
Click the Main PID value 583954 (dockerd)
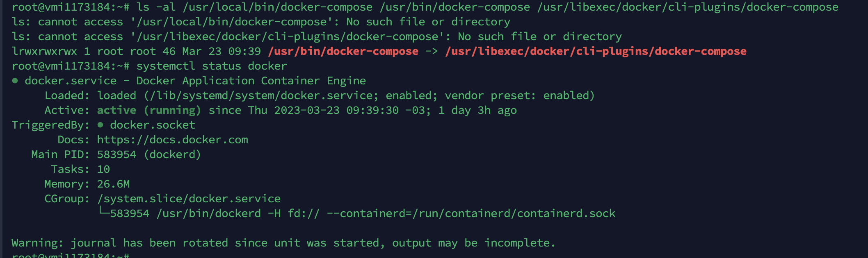149,155
